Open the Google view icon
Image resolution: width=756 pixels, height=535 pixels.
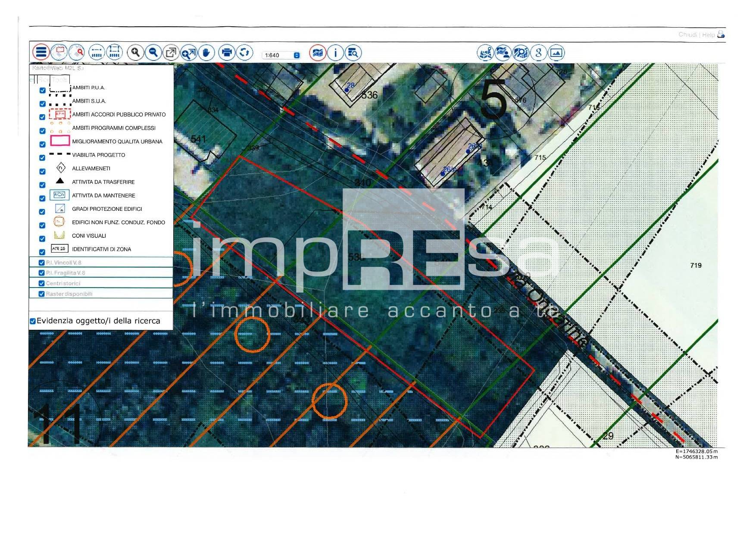538,53
